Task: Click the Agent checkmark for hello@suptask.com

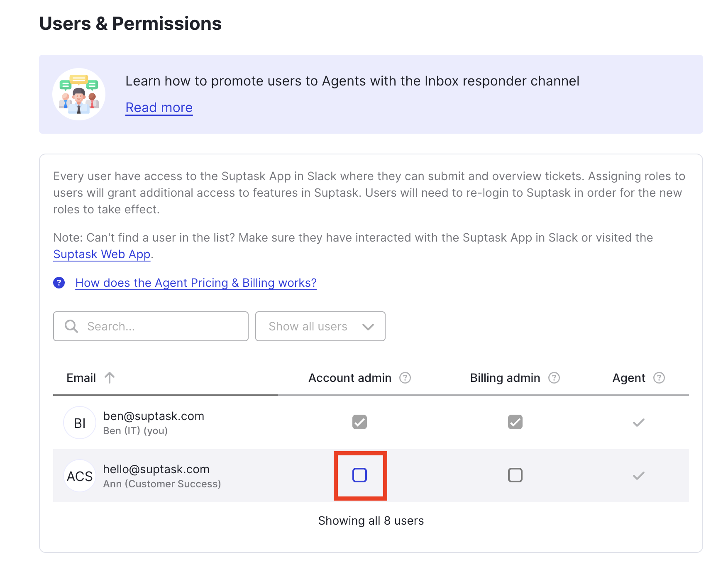Action: [638, 476]
